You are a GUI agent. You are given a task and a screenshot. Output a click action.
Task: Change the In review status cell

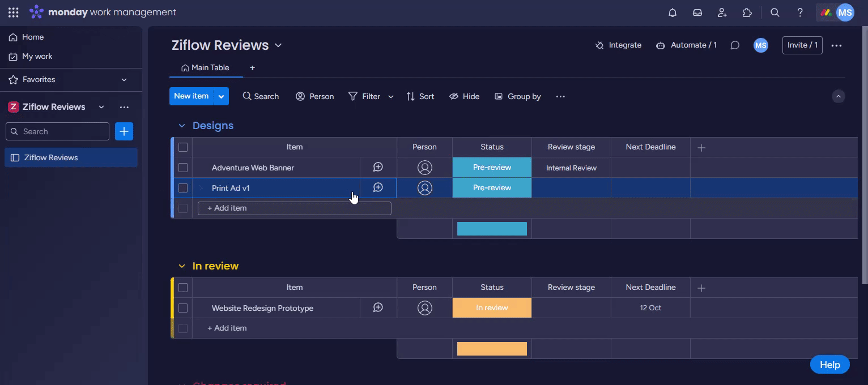click(492, 308)
